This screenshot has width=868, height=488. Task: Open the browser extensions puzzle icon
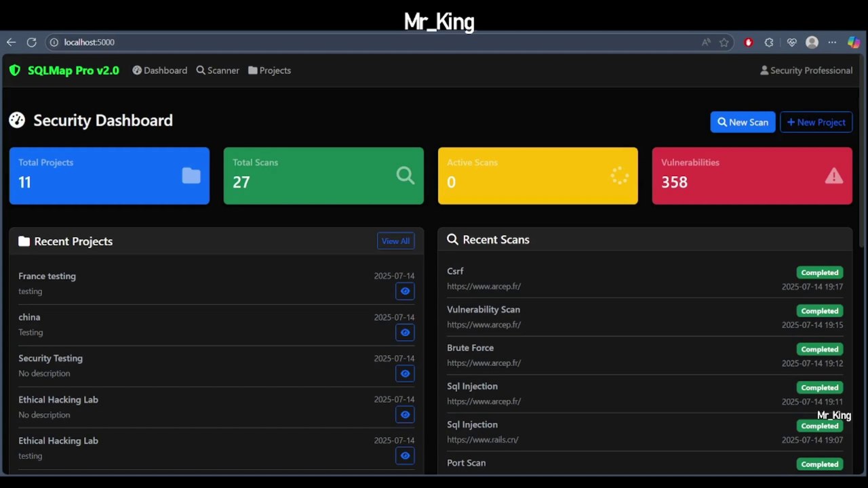[769, 42]
